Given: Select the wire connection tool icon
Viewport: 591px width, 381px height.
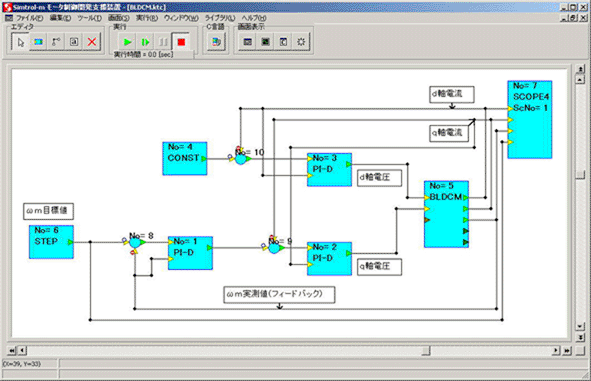Looking at the screenshot, I should tap(56, 42).
